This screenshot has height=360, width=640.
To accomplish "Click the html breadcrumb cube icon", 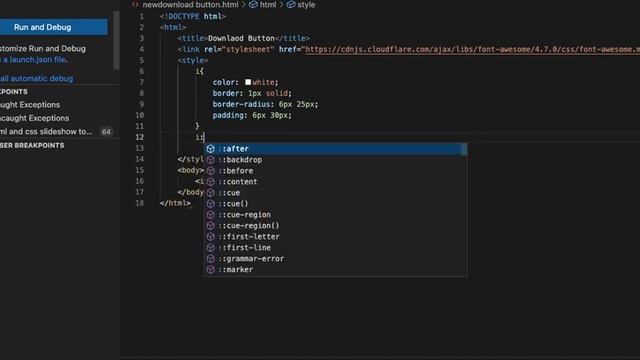I will [253, 5].
